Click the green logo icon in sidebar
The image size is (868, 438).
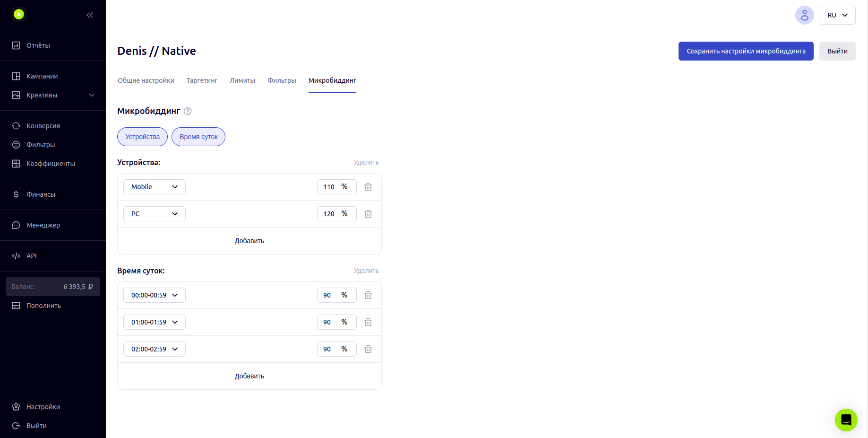pos(19,15)
